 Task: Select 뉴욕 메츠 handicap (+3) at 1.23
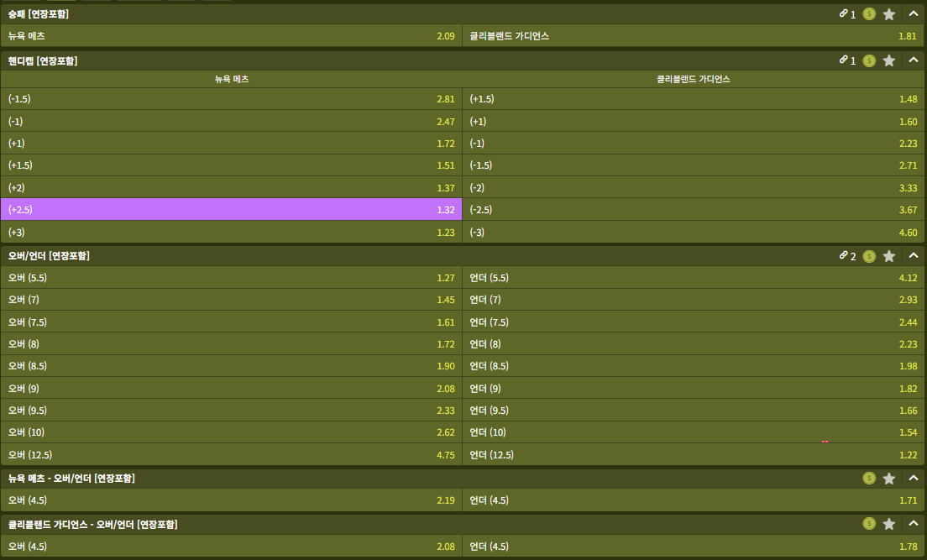(x=231, y=232)
